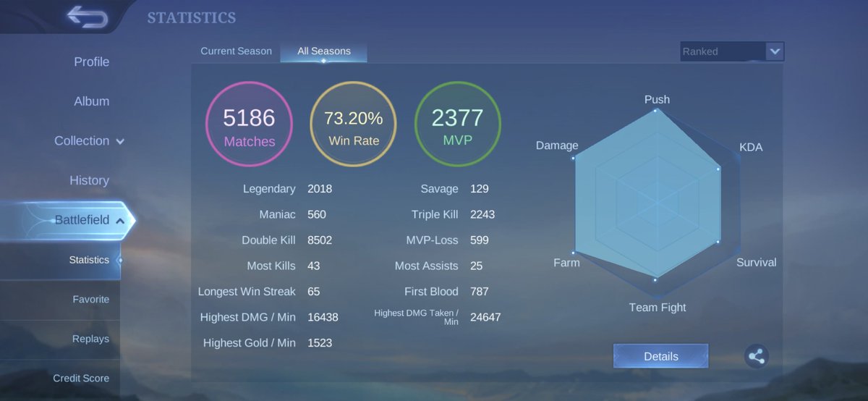Tap the 2377 MVP circle
The height and width of the screenshot is (401, 868).
pos(458,124)
